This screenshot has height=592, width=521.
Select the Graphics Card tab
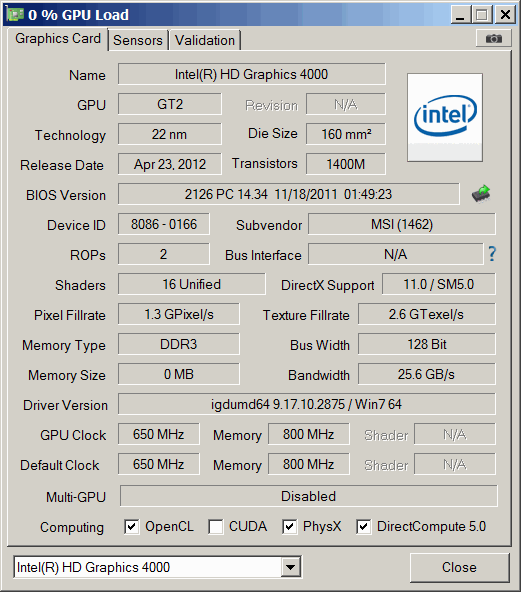58,39
